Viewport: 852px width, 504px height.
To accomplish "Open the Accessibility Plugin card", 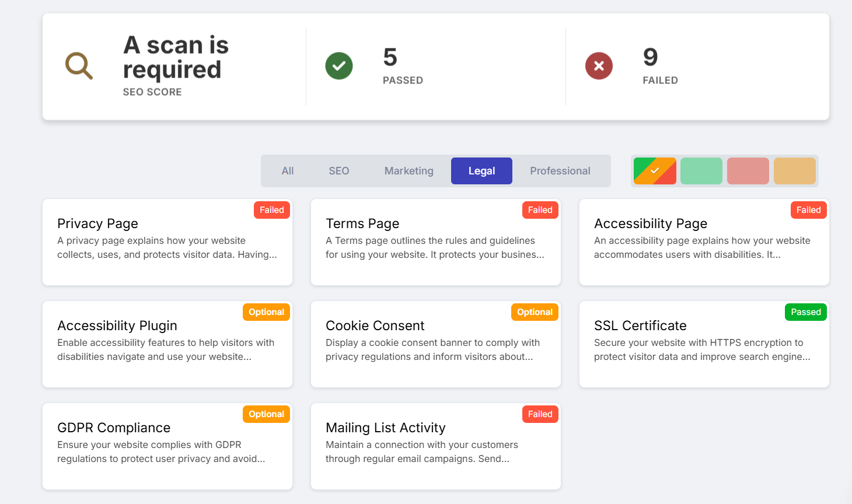I will [167, 344].
